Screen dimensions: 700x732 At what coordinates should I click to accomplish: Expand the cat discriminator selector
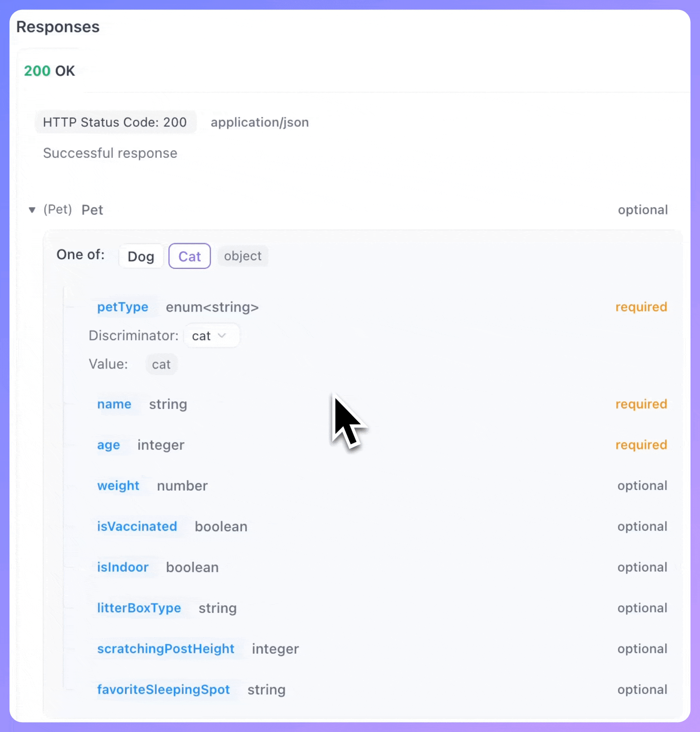pos(211,335)
